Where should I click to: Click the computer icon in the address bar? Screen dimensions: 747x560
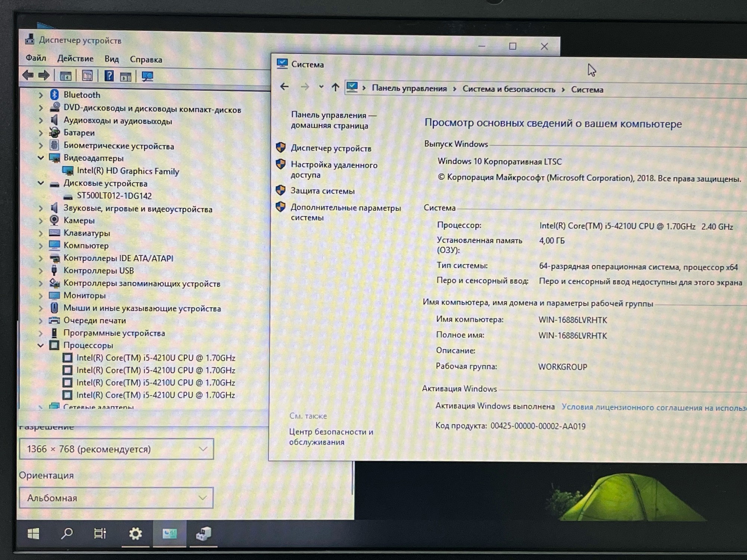click(x=352, y=87)
